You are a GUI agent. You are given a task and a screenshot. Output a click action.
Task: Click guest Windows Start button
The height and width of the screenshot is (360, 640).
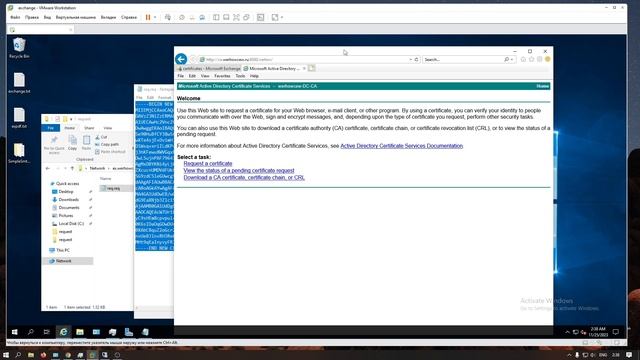pos(15,332)
